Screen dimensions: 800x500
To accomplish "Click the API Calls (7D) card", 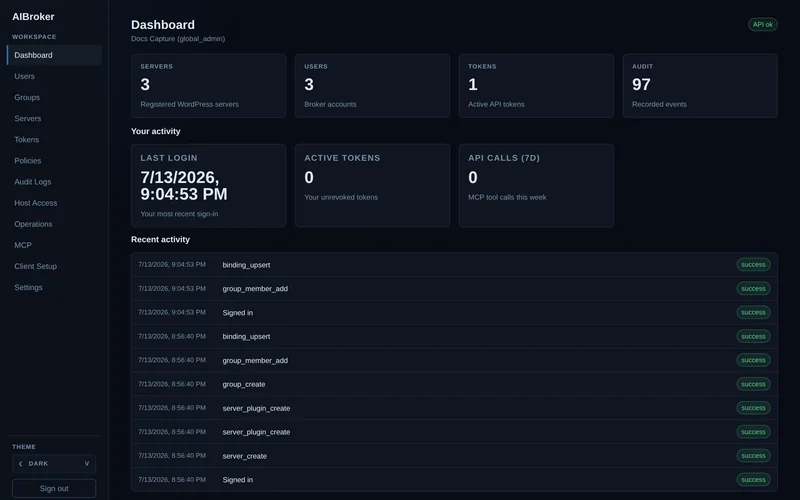I will pyautogui.click(x=536, y=186).
